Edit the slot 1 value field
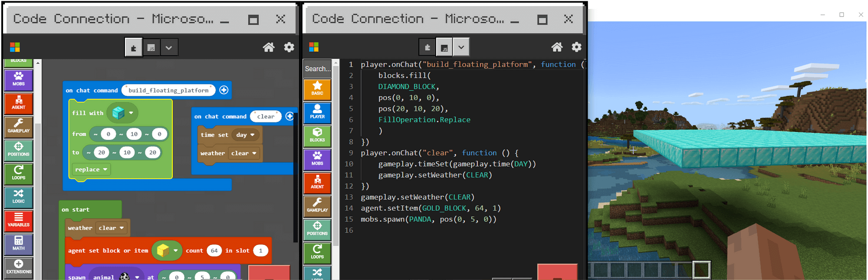 point(260,250)
